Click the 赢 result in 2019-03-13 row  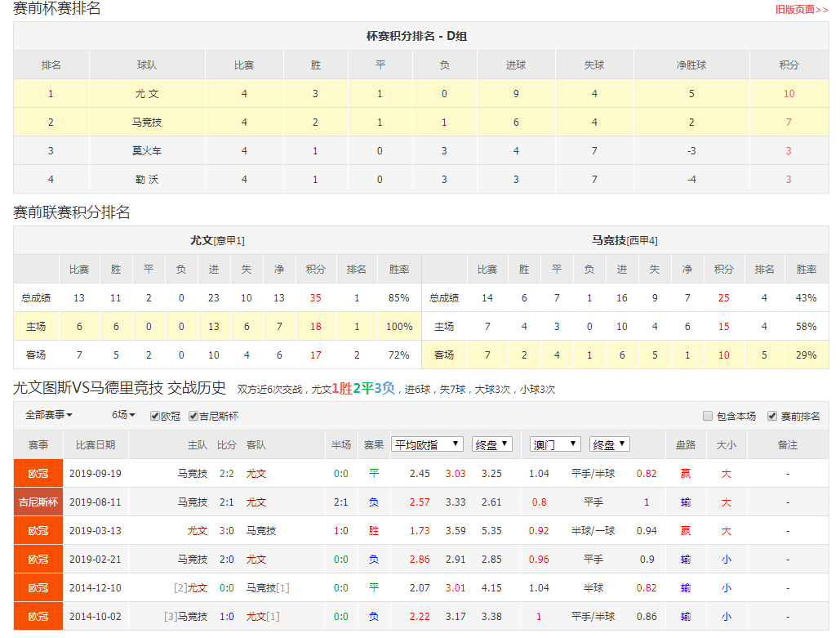coord(685,531)
